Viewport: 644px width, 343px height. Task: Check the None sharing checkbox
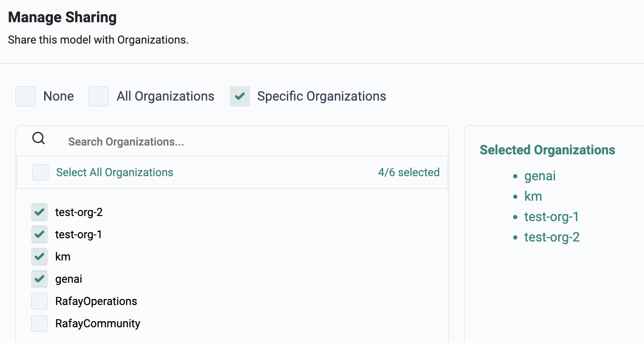click(x=26, y=96)
